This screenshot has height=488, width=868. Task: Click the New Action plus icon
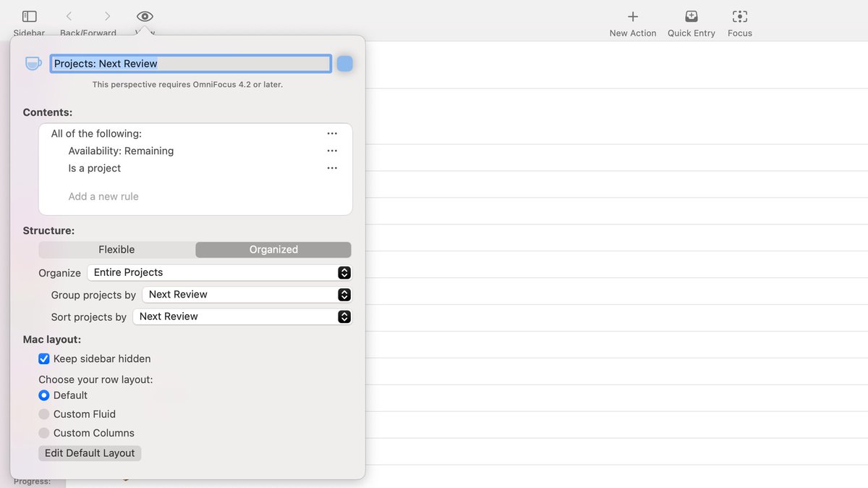tap(633, 16)
